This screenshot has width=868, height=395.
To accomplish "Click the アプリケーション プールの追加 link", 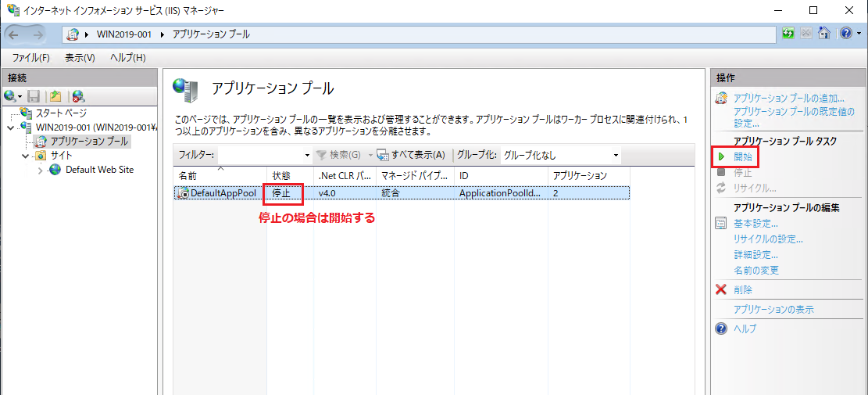I will pos(789,99).
